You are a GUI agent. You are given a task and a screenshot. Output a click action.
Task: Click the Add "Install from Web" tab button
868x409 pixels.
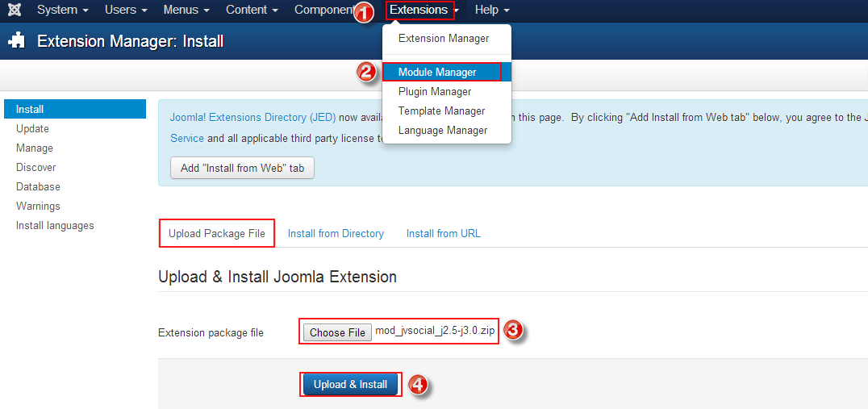coord(243,169)
